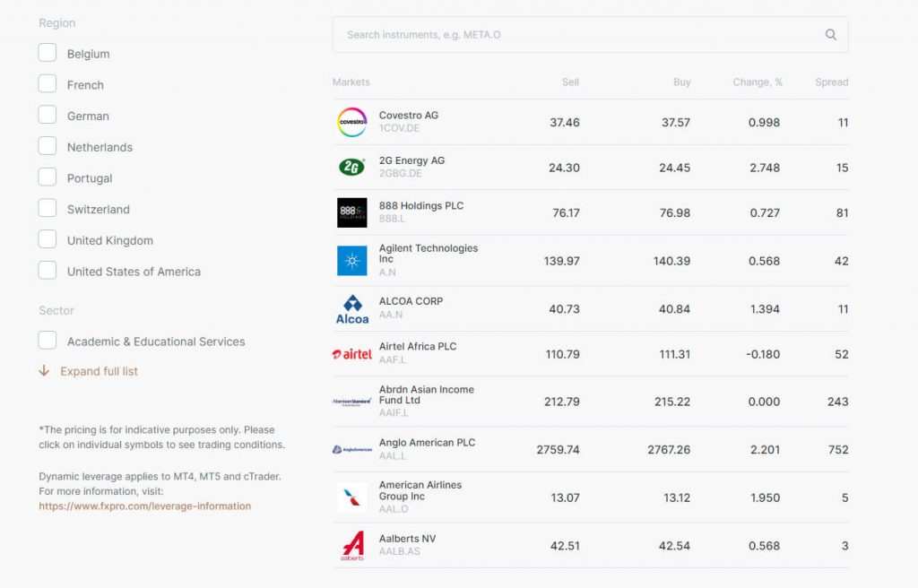Screen dimensions: 918x588
Task: Select Airtel Africa PLC name
Action: coord(418,346)
